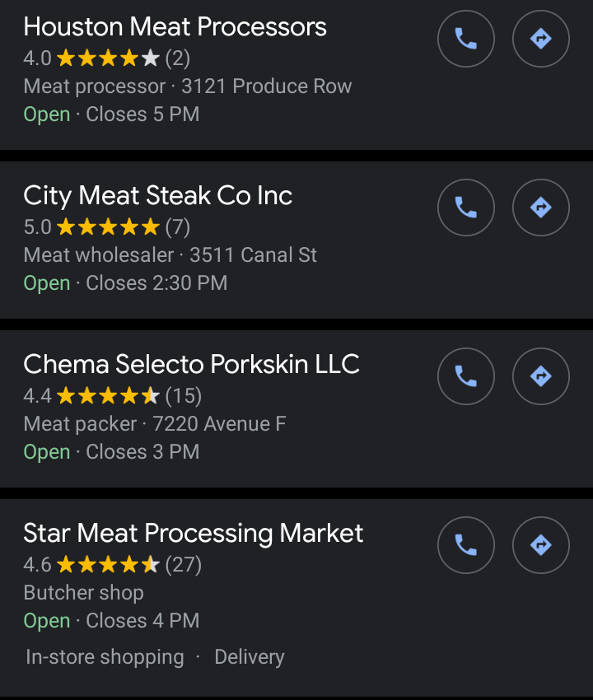The height and width of the screenshot is (700, 593).
Task: Navigate to Chema Selecto Porkskin LLC
Action: pyautogui.click(x=540, y=376)
